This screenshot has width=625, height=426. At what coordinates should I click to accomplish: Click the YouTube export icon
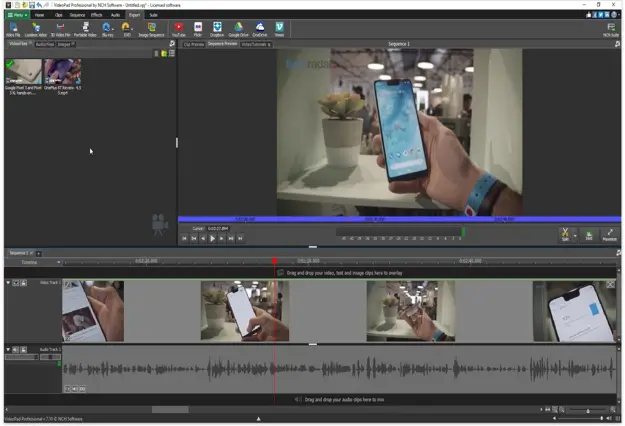coord(179,29)
